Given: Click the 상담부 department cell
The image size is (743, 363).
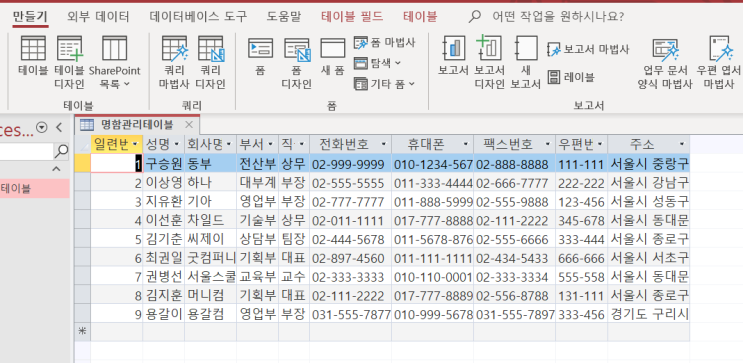Looking at the screenshot, I should (x=257, y=239).
